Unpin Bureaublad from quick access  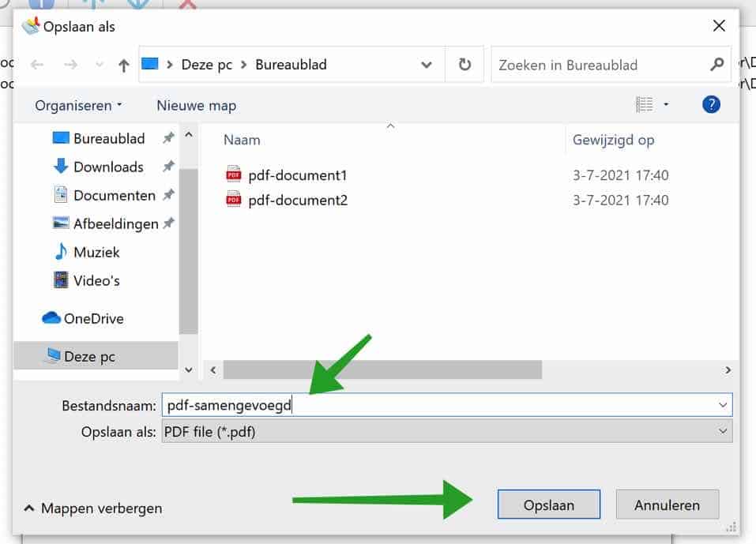point(167,137)
